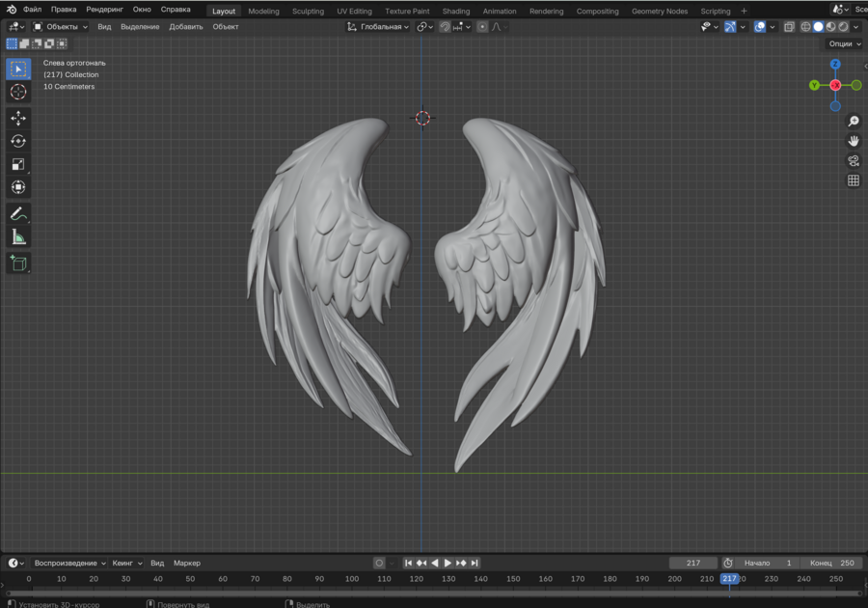The height and width of the screenshot is (608, 868).
Task: Open the Опции dropdown
Action: tap(844, 43)
